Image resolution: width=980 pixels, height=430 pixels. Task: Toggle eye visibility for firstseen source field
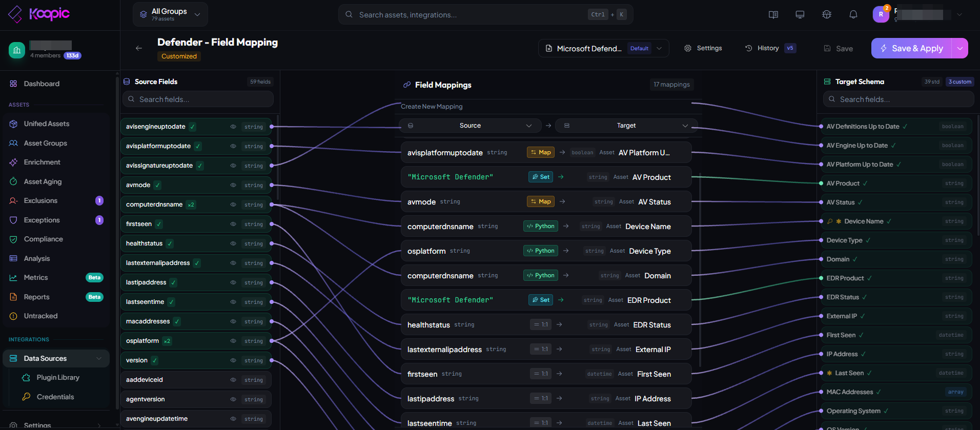233,224
